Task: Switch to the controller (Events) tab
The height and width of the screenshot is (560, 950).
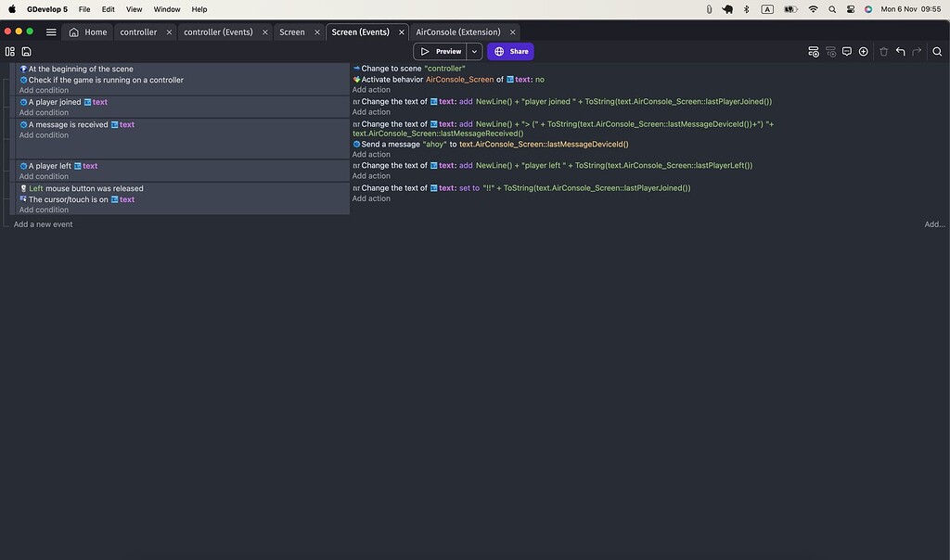Action: click(x=218, y=32)
